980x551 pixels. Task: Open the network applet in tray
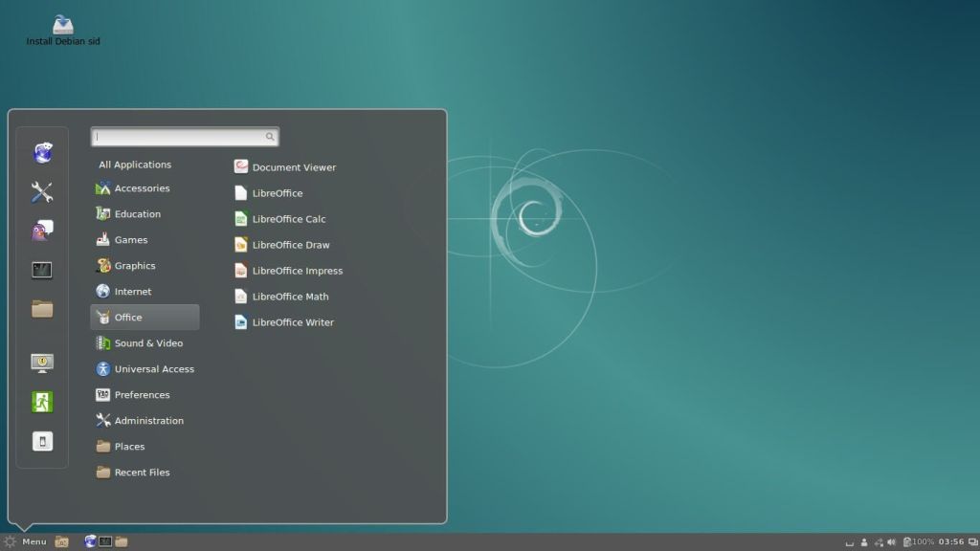pyautogui.click(x=879, y=542)
